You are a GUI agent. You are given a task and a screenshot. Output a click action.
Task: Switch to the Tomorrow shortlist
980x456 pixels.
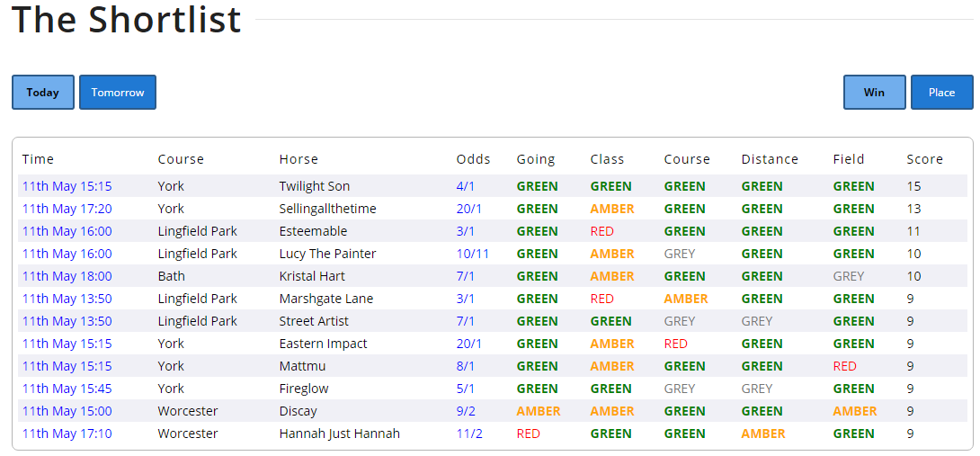pyautogui.click(x=118, y=92)
